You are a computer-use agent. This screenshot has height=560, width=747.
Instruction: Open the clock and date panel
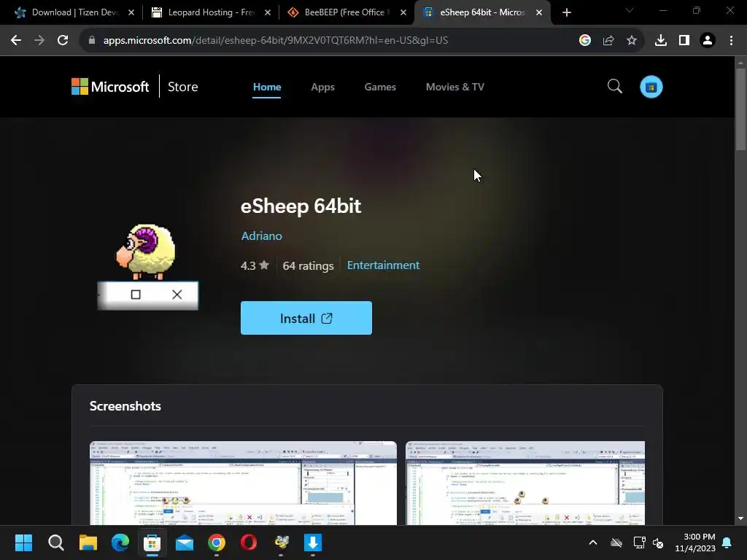[695, 542]
